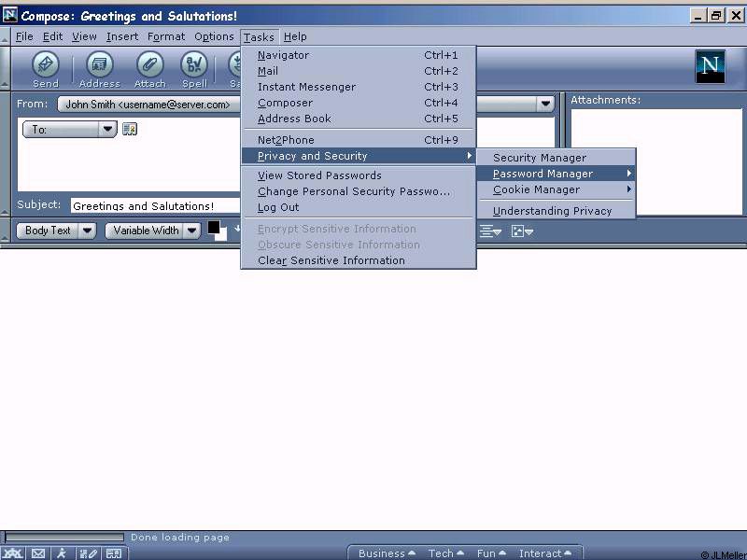Open the Edit menu
The width and height of the screenshot is (747, 560).
click(52, 36)
